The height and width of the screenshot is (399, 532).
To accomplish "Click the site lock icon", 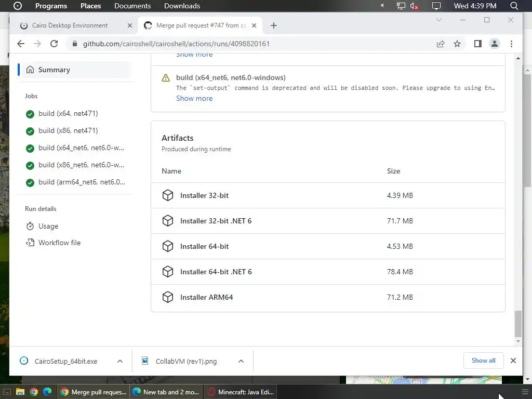I will 75,44.
